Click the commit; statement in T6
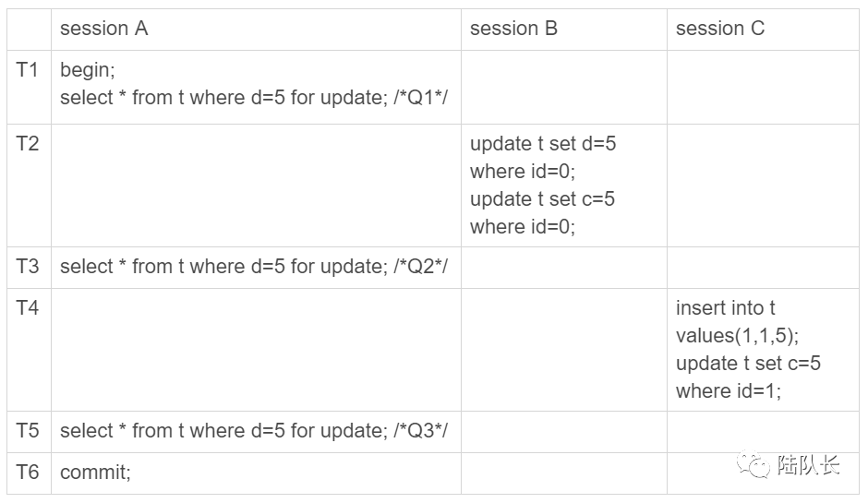This screenshot has height=503, width=868. 95,473
